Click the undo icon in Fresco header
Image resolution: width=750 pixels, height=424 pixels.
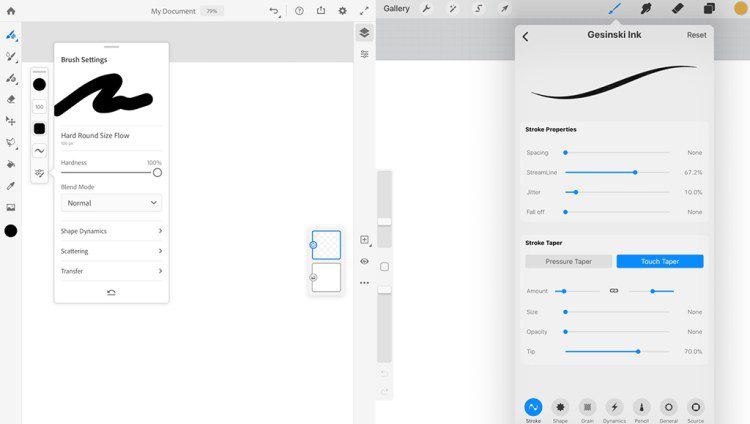point(274,11)
